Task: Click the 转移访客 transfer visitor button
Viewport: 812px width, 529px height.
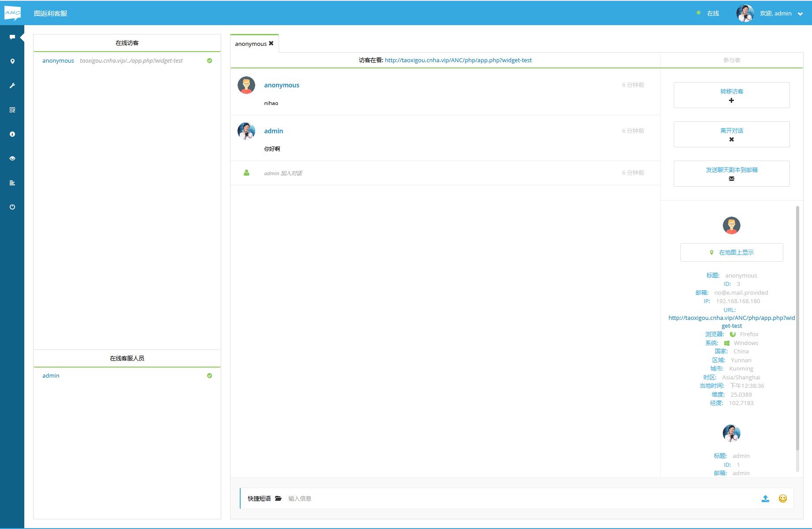Action: pyautogui.click(x=731, y=95)
